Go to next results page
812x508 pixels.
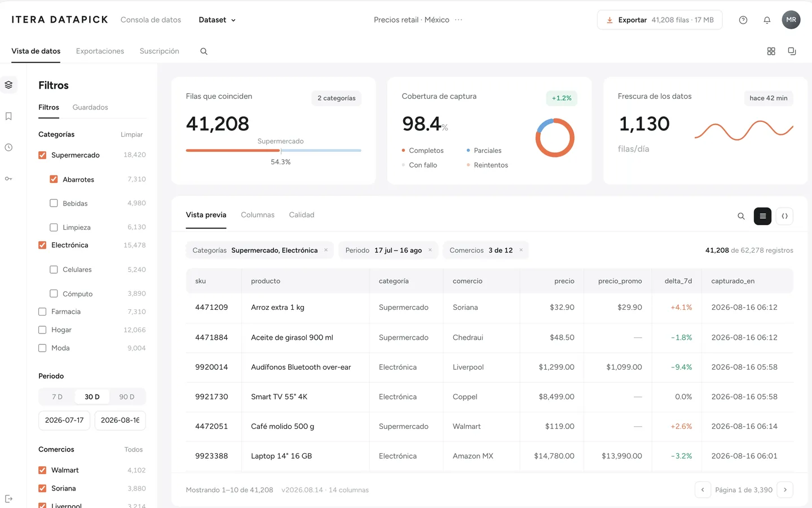pos(785,490)
